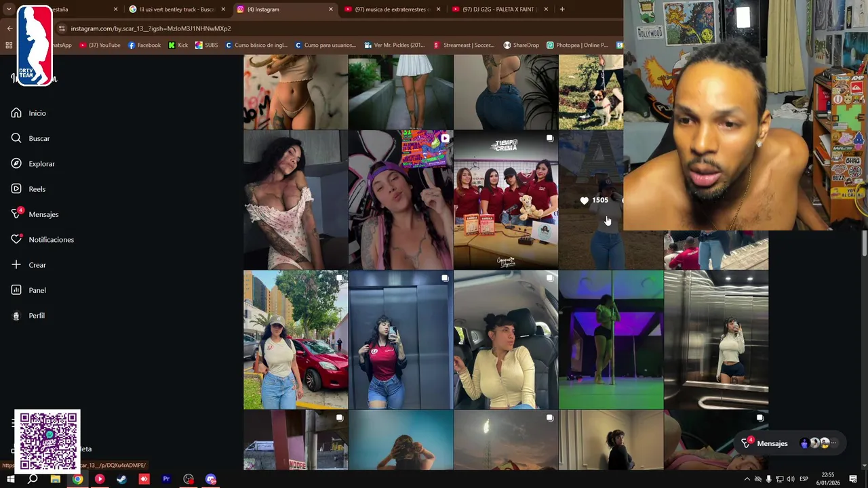Go back with browser back arrow
The width and height of the screenshot is (868, 488).
pos(9,28)
